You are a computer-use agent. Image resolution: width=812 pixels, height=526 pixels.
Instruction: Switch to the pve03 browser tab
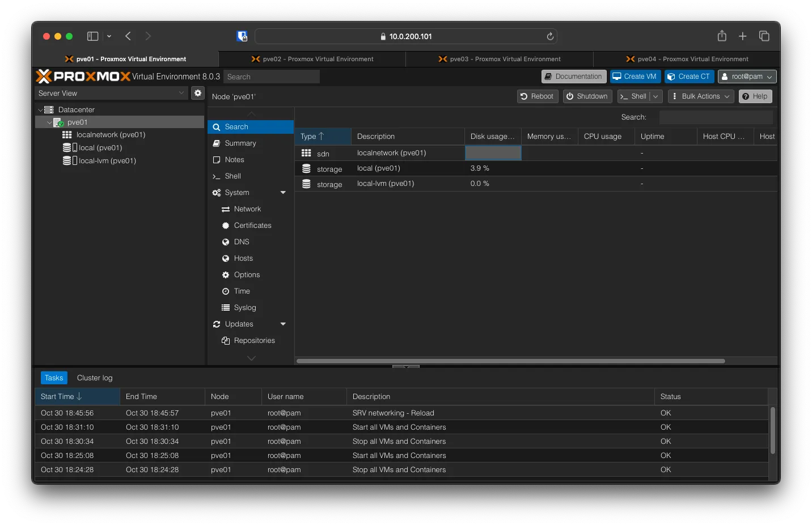[500, 59]
